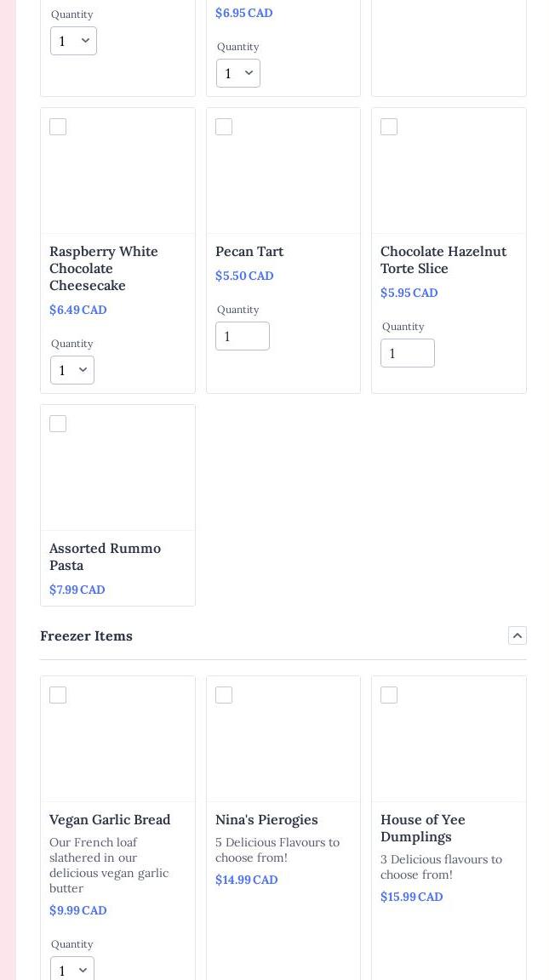Check the Raspberry White Chocolate Cheesecake checkbox
This screenshot has height=980, width=549.
point(58,127)
